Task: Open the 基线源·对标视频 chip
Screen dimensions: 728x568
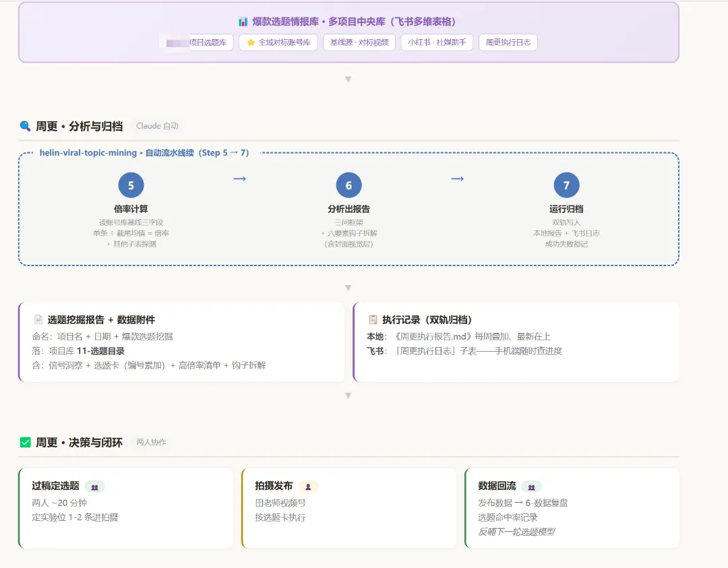Action: (x=359, y=42)
